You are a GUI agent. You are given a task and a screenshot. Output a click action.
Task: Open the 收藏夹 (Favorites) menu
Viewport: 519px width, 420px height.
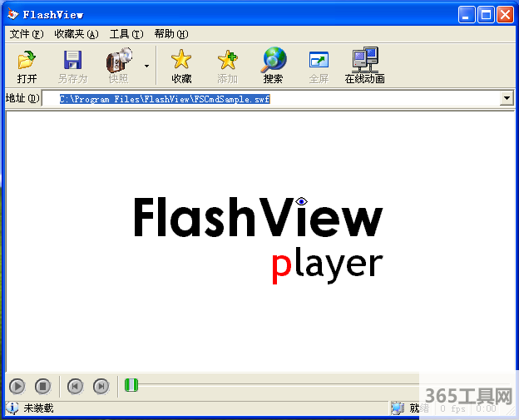76,34
